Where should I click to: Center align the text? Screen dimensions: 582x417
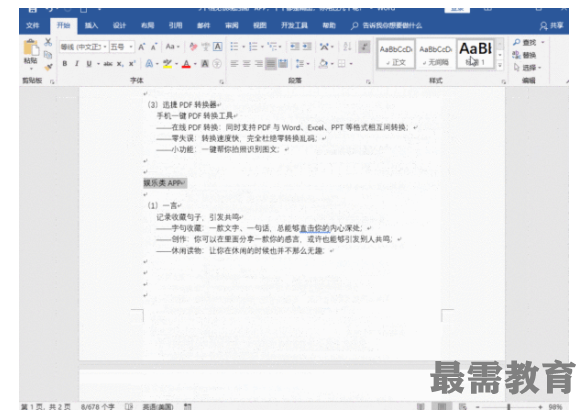[246, 64]
